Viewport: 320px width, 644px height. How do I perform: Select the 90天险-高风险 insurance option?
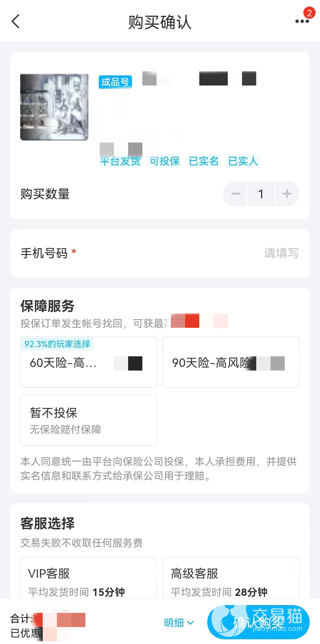(231, 362)
